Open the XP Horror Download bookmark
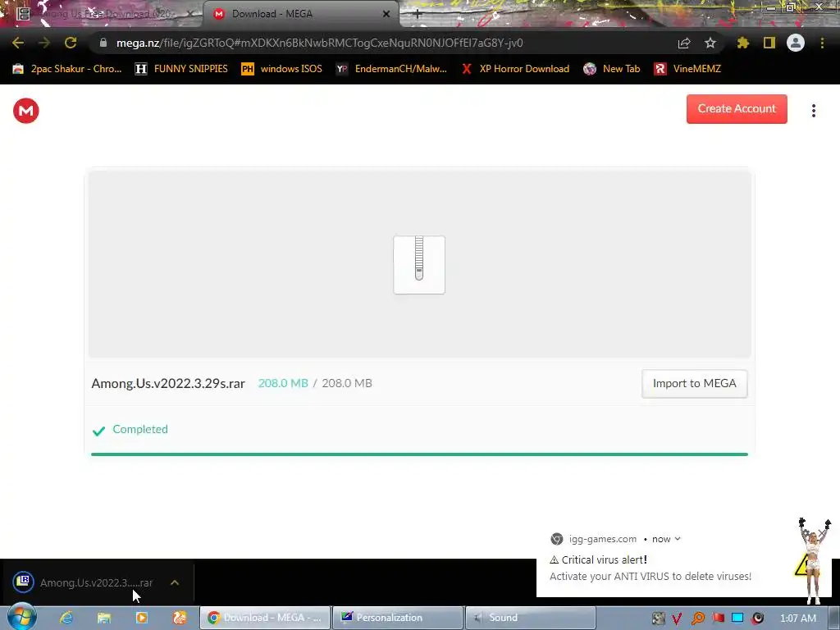Viewport: 840px width, 630px height. [x=515, y=69]
